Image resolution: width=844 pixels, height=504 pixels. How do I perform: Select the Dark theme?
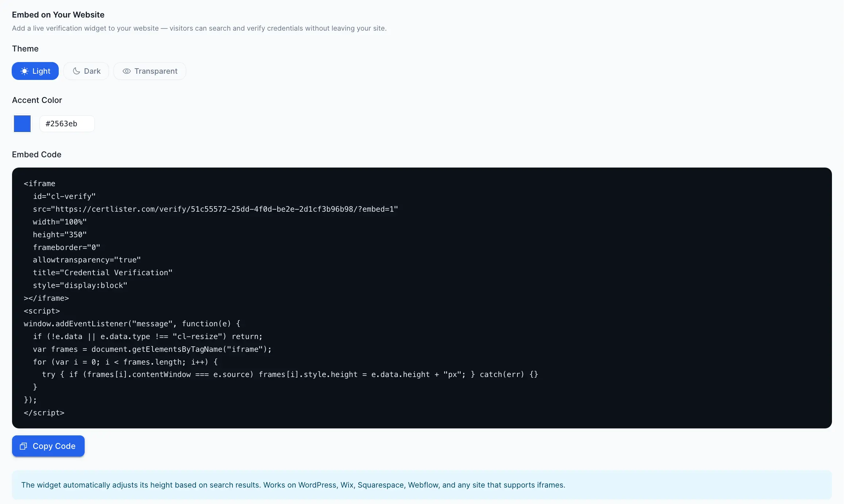(86, 71)
